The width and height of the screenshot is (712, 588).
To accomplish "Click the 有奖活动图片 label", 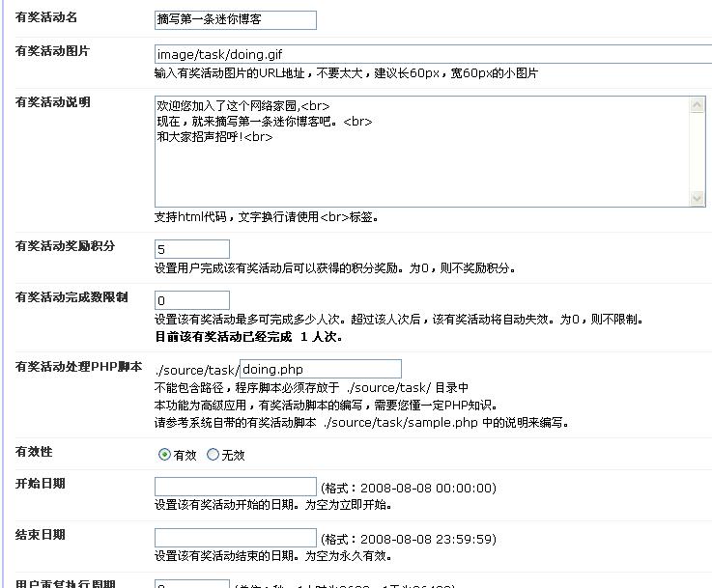I will (52, 51).
